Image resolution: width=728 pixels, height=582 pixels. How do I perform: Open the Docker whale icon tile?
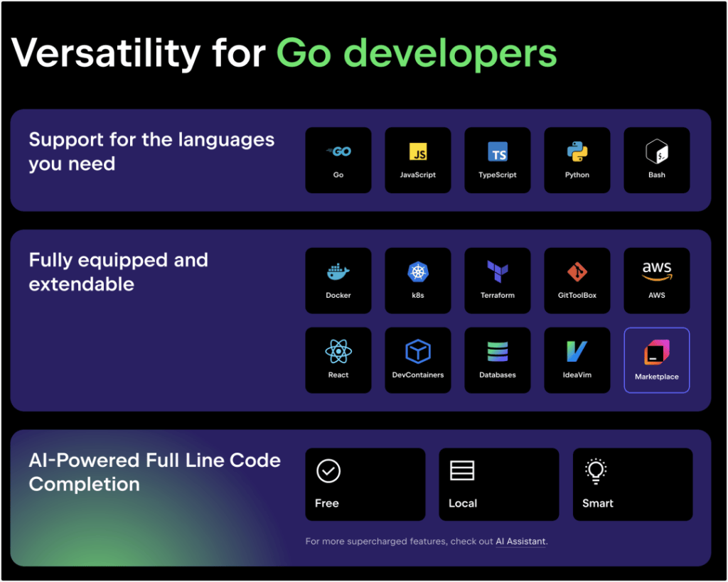pyautogui.click(x=338, y=280)
